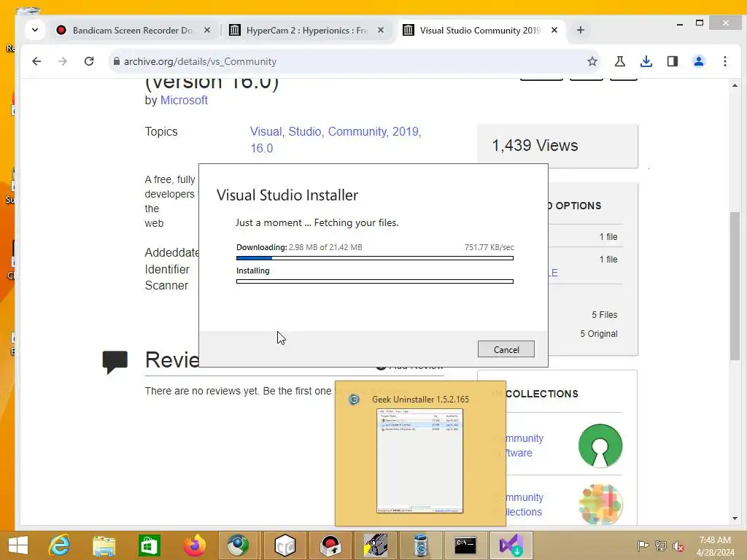
Task: Switch to Visual Studio Installer taskbar icon
Action: tap(511, 545)
